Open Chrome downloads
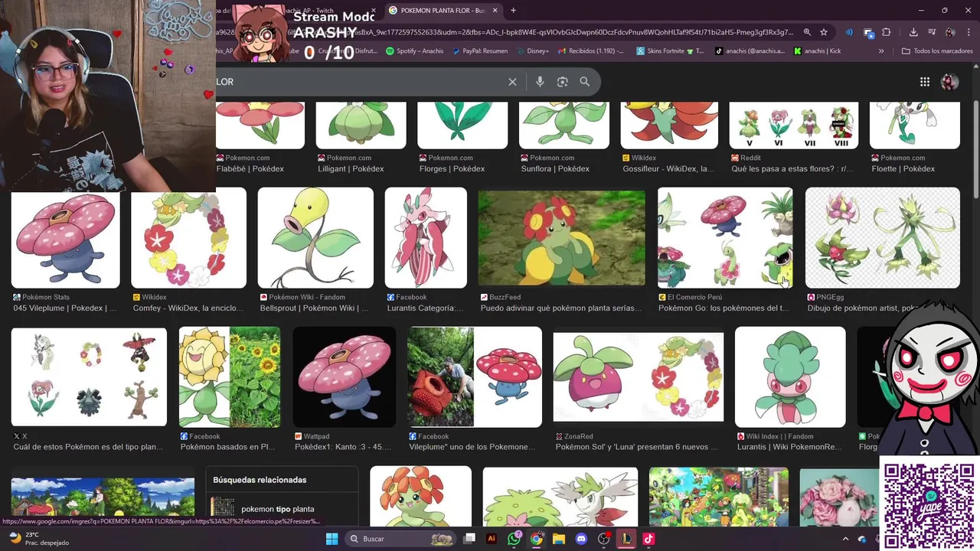 pyautogui.click(x=913, y=32)
